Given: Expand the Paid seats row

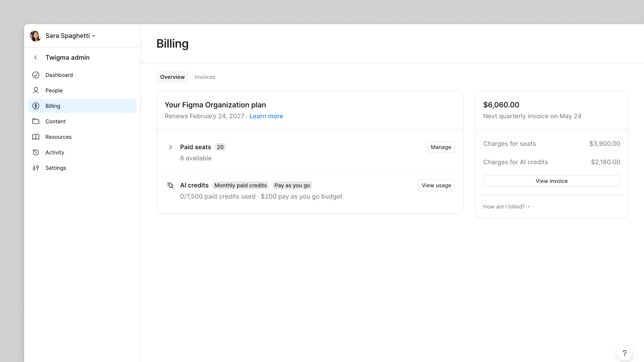Looking at the screenshot, I should point(170,147).
